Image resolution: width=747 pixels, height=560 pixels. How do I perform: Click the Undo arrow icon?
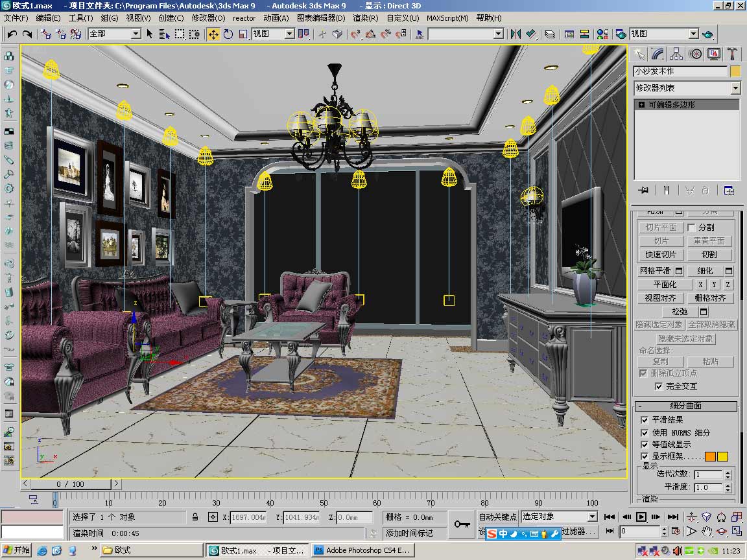(12, 34)
